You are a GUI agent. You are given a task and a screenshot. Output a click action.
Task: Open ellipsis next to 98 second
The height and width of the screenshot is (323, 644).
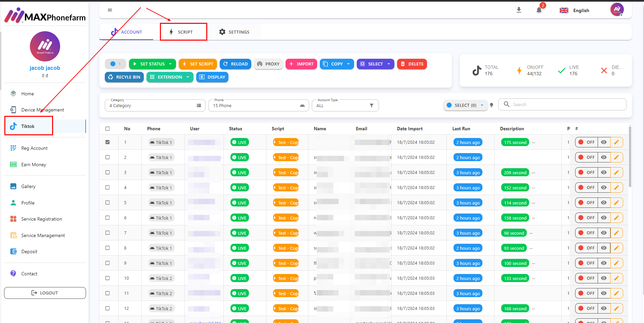[x=531, y=233]
